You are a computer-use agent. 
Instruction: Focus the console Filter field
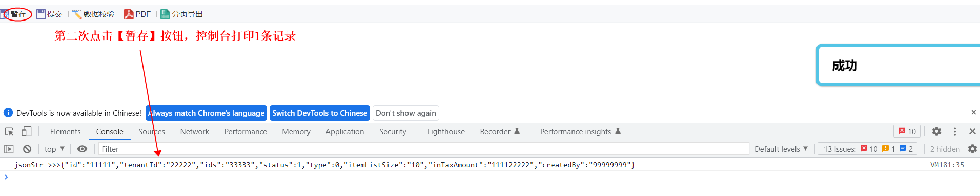[423, 149]
